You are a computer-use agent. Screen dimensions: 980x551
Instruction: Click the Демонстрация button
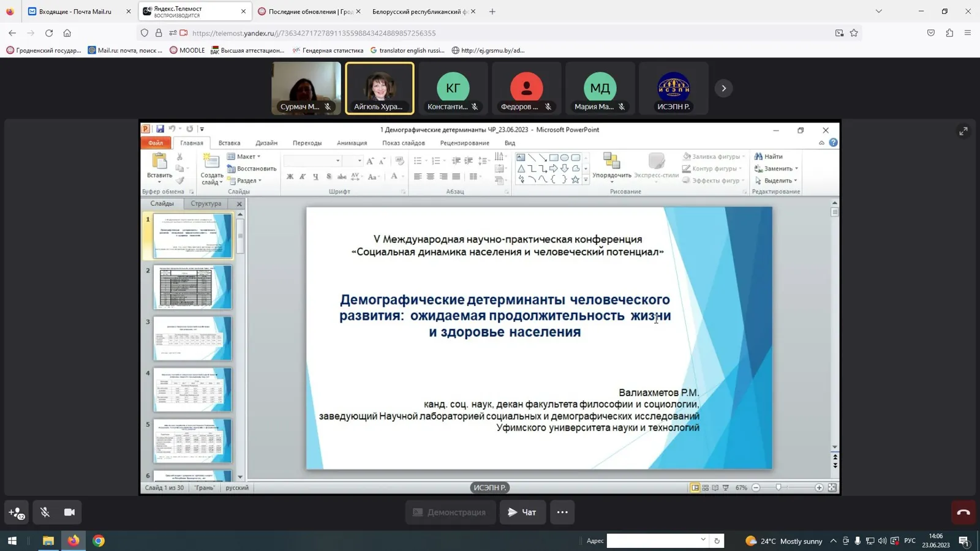tap(450, 512)
